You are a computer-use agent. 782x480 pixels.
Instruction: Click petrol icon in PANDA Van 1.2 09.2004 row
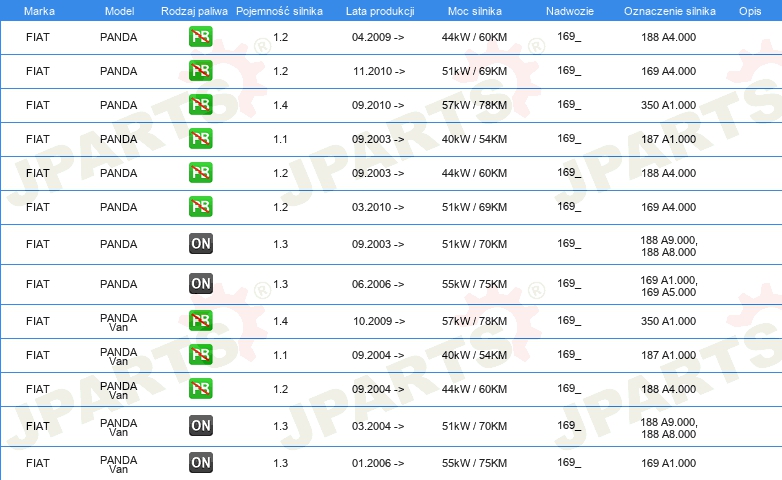[x=200, y=388]
